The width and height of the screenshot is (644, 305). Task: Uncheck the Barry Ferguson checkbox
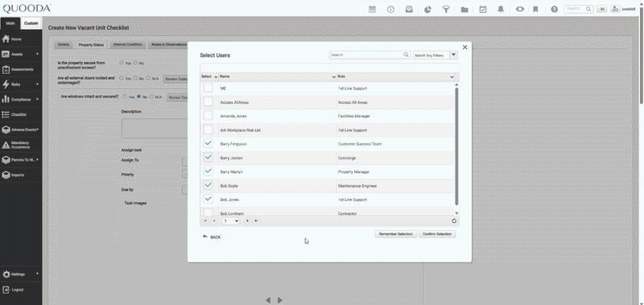pyautogui.click(x=208, y=143)
